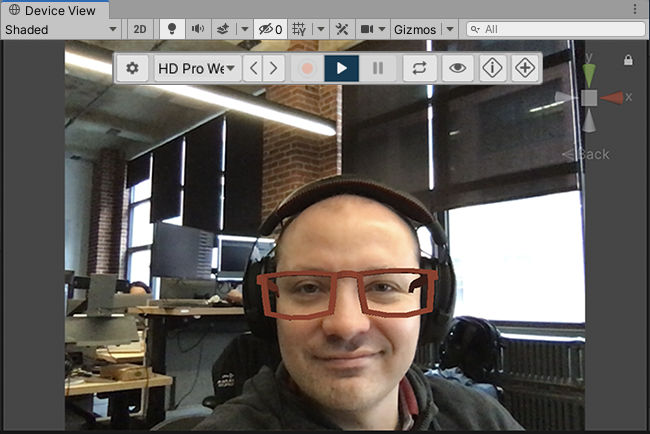
Task: Expand the camera settings dropdown arrow
Action: click(382, 29)
